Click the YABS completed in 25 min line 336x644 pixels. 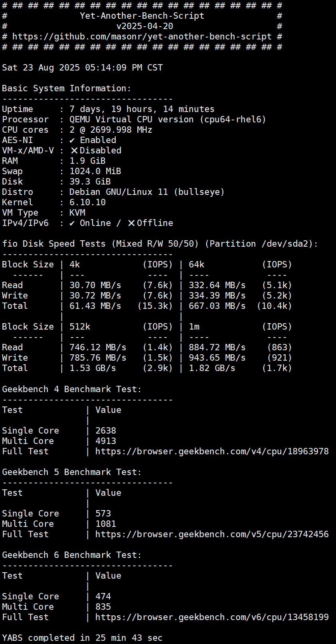point(82,638)
